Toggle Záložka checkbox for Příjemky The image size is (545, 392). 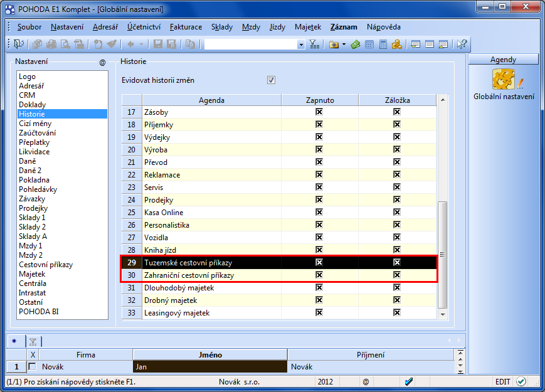397,124
